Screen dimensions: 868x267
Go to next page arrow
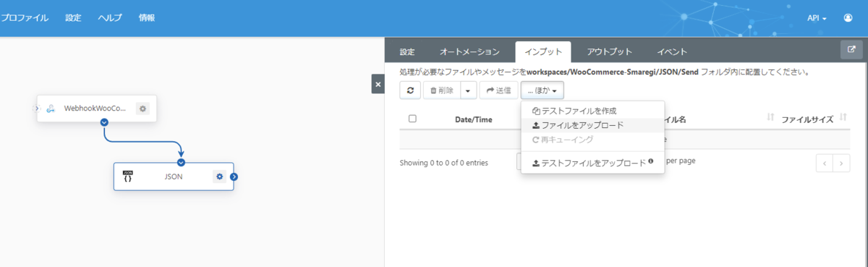(x=841, y=164)
